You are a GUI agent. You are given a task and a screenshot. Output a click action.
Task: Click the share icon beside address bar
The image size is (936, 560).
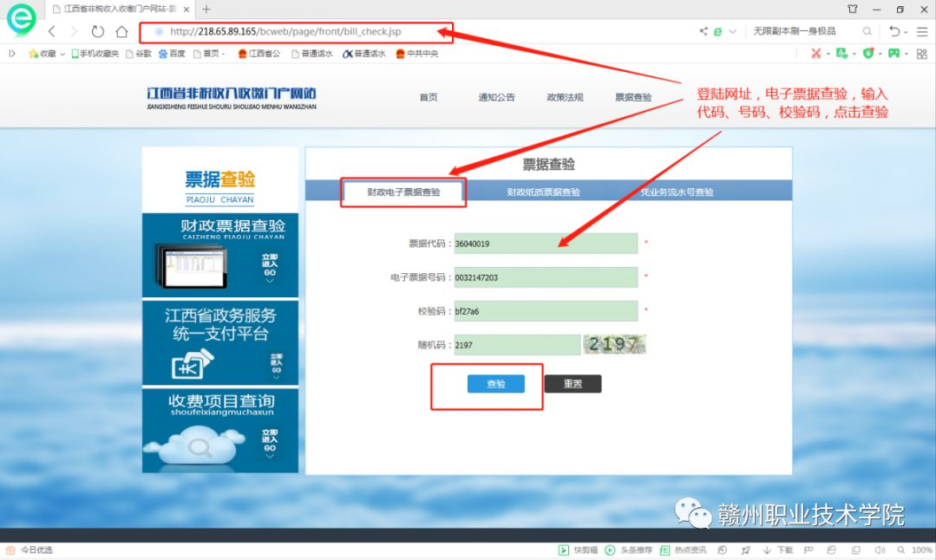click(x=703, y=31)
